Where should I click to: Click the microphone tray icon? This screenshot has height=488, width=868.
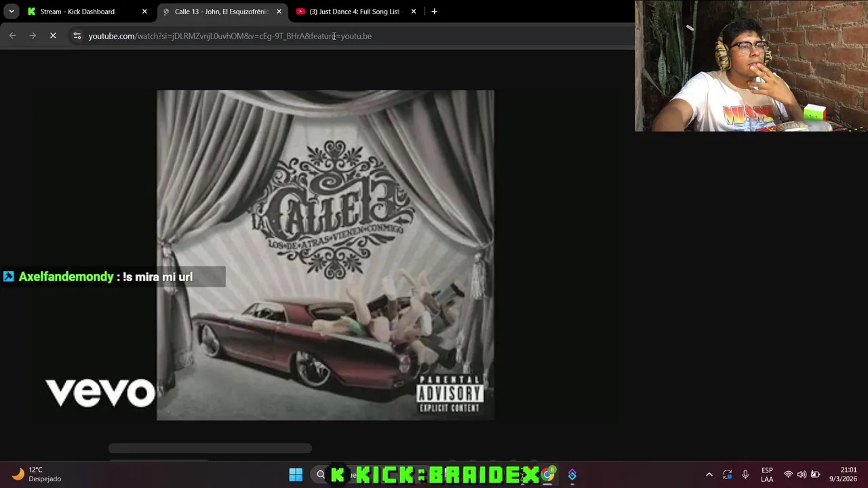tap(745, 474)
